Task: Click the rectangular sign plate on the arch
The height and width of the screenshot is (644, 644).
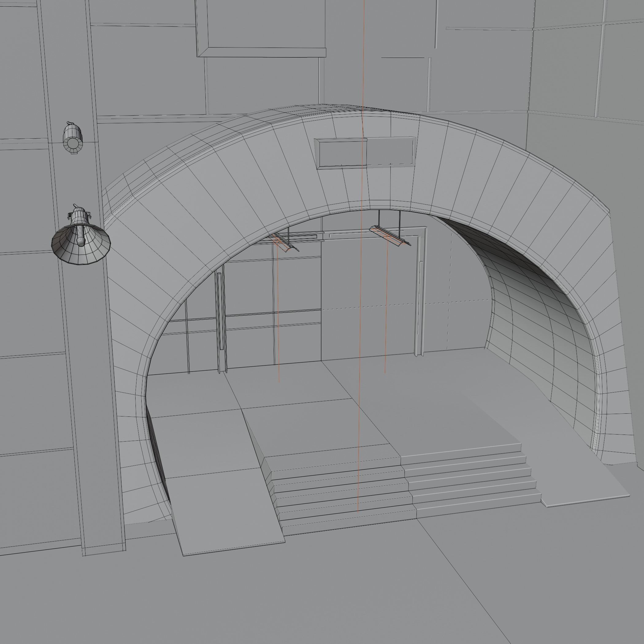Action: [365, 153]
